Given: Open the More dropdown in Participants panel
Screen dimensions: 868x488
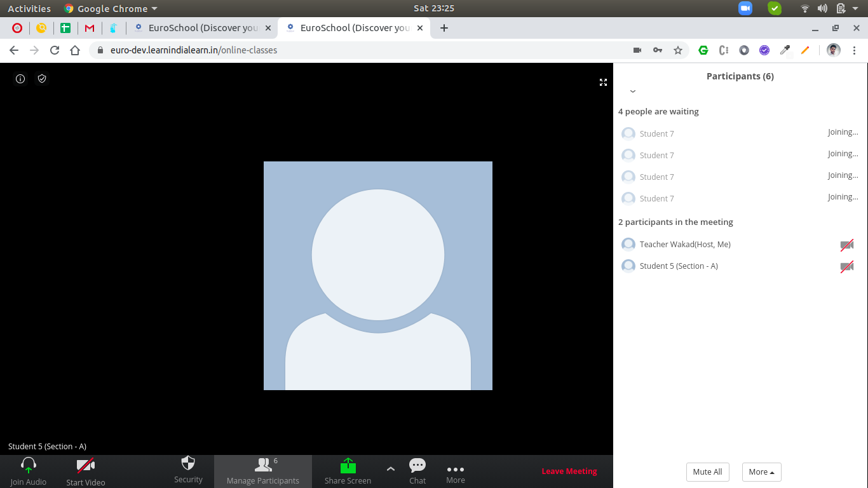Looking at the screenshot, I should [x=761, y=472].
